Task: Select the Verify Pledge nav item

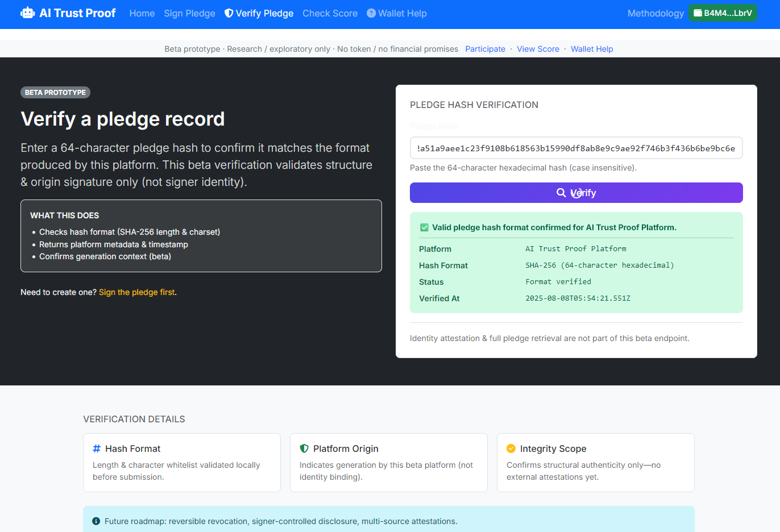Action: (x=259, y=13)
